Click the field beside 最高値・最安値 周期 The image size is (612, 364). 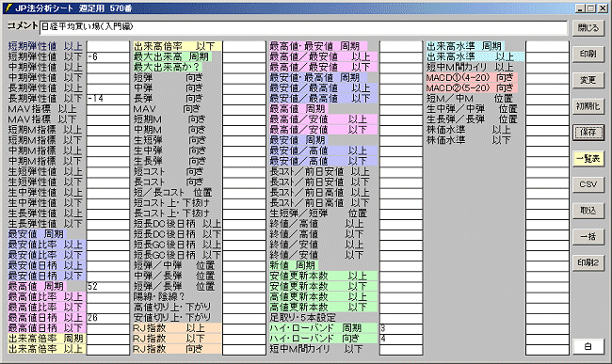click(x=401, y=46)
